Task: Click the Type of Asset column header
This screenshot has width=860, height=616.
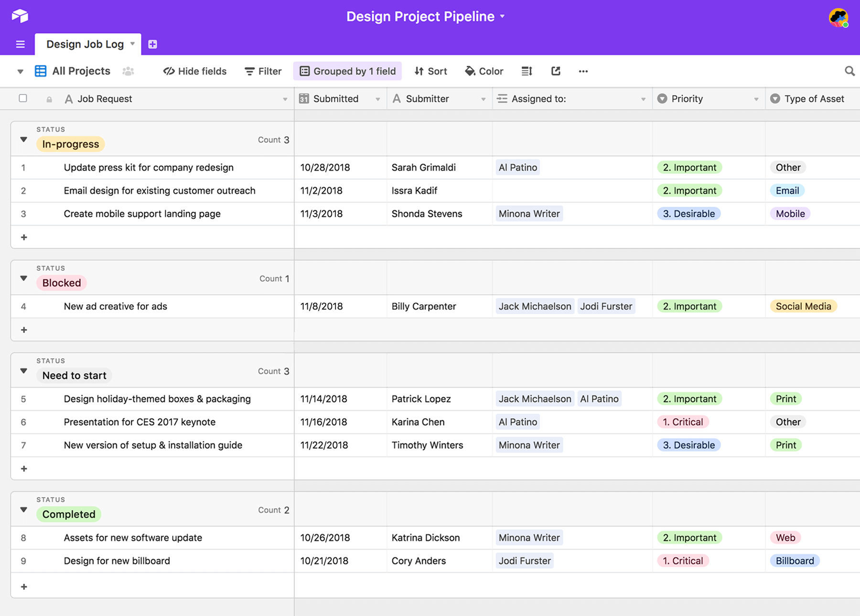Action: click(x=812, y=99)
